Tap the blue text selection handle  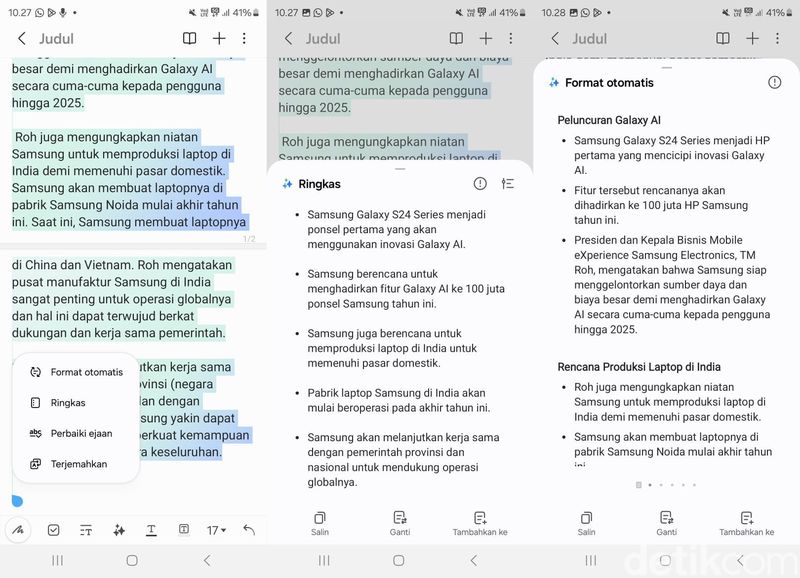(x=17, y=500)
